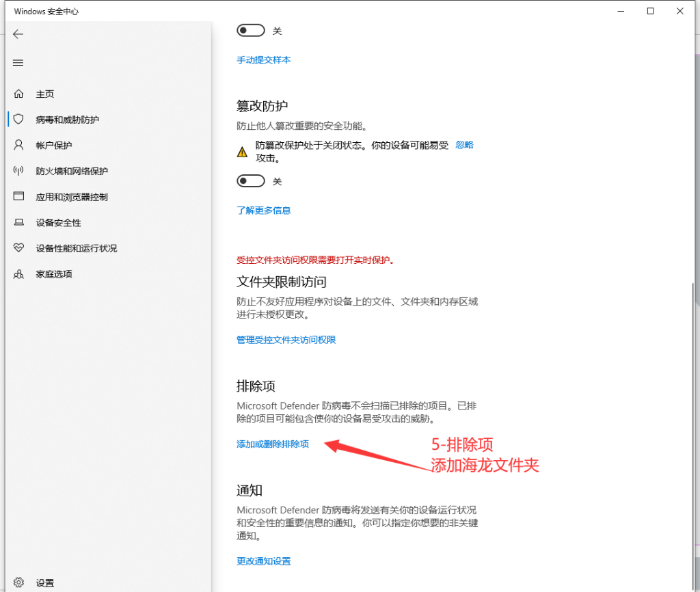Viewport: 700px width, 592px height.
Task: Open 设置 at sidebar bottom
Action: click(45, 583)
